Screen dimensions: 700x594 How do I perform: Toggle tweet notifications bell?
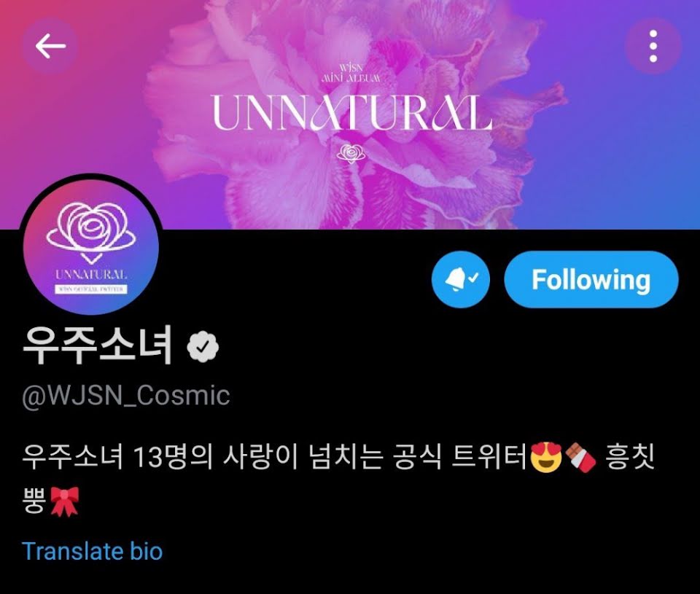(461, 279)
